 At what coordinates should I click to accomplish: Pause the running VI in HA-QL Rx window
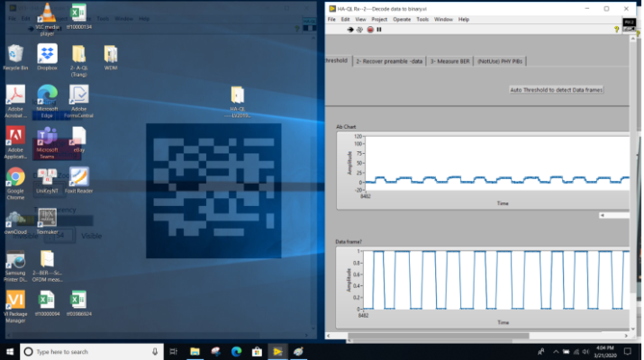coord(379,30)
